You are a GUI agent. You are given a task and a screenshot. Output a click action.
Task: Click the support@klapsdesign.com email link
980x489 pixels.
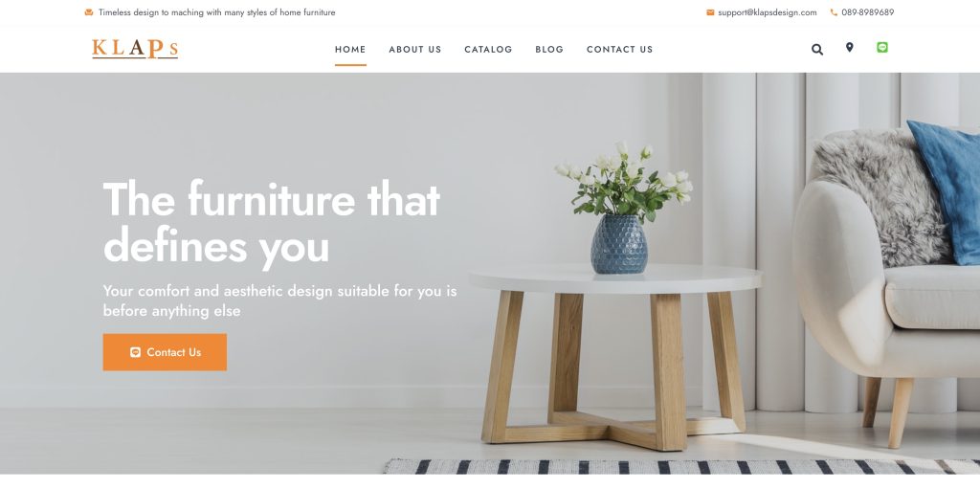point(767,12)
